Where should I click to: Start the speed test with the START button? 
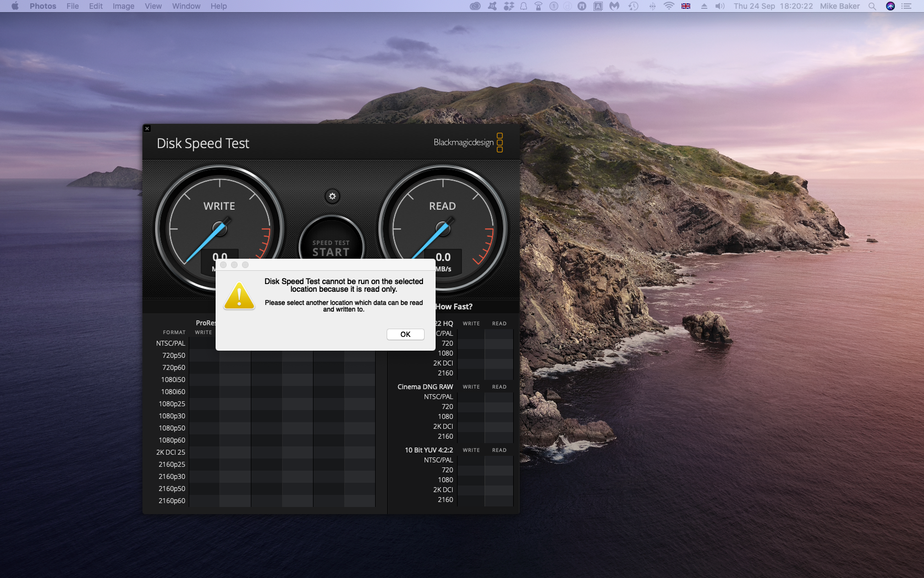click(x=331, y=248)
